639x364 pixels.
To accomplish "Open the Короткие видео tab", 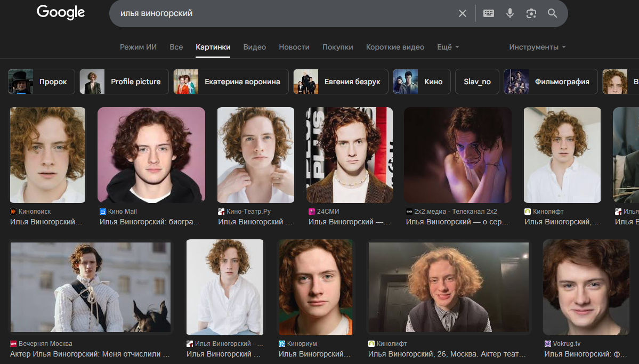I will (395, 47).
